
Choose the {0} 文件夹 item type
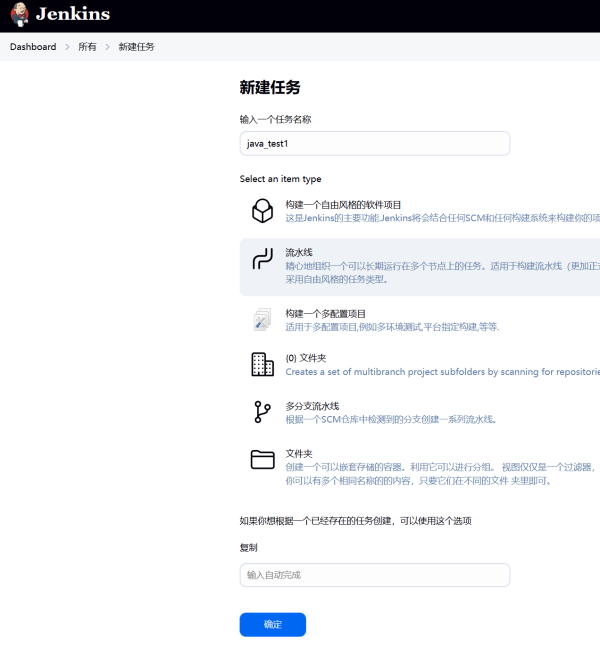pyautogui.click(x=306, y=358)
